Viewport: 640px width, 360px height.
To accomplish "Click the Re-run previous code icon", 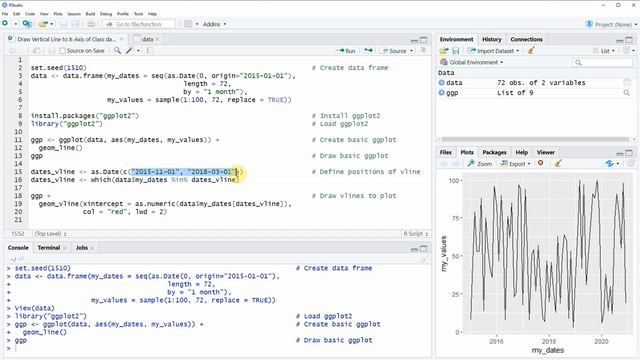I will coord(368,51).
